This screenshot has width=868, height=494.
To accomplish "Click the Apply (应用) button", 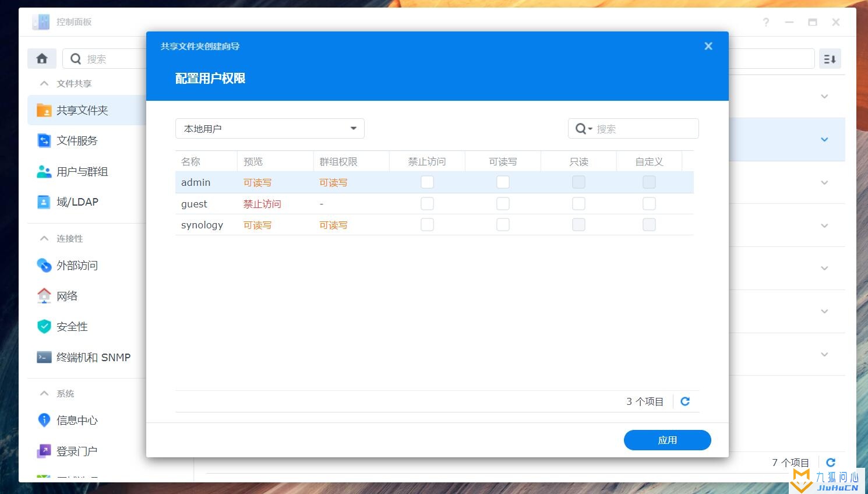I will click(668, 440).
